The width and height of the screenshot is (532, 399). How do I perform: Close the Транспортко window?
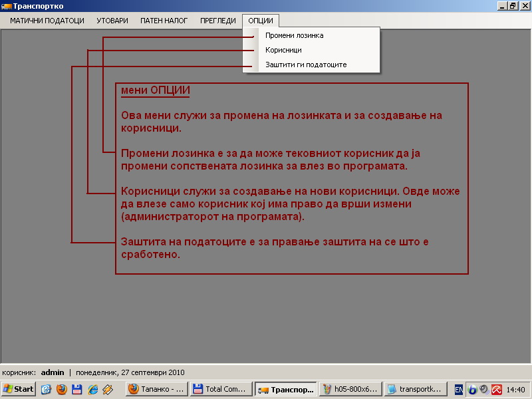click(x=524, y=6)
